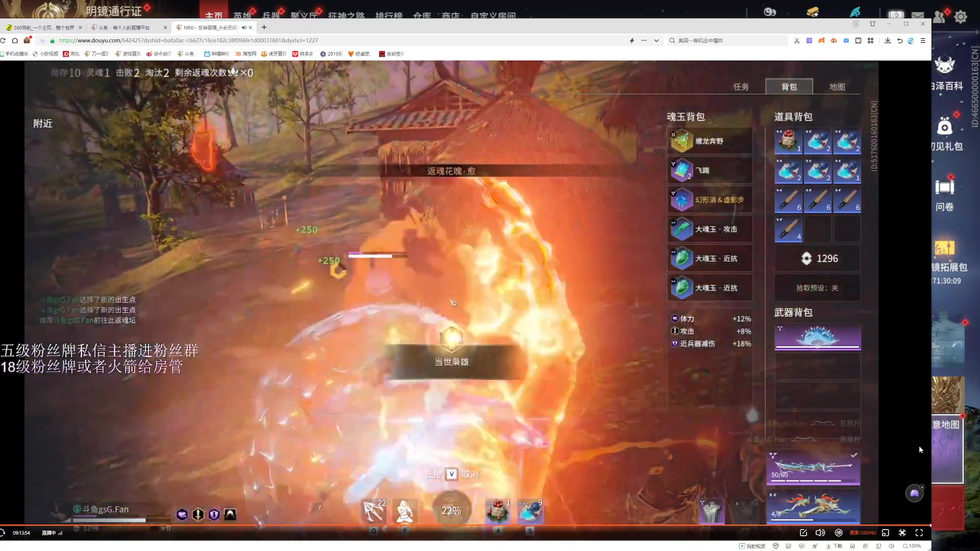This screenshot has width=980, height=551.
Task: Select the 地图 tab in game panel
Action: (x=837, y=87)
